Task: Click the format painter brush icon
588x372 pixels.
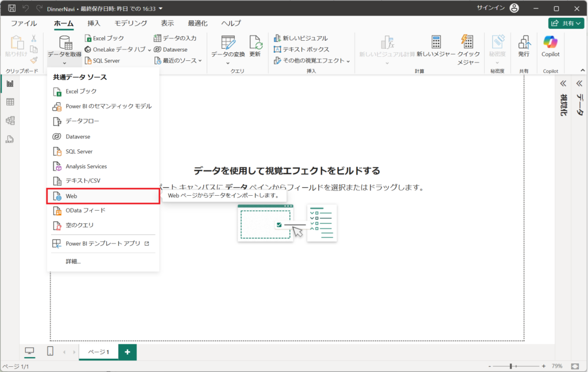Action: point(34,60)
